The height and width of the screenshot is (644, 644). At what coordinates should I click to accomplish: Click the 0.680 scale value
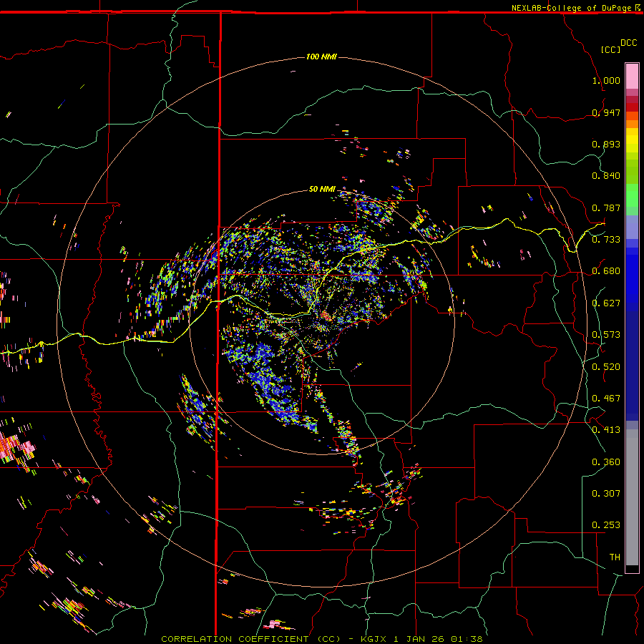pos(606,271)
